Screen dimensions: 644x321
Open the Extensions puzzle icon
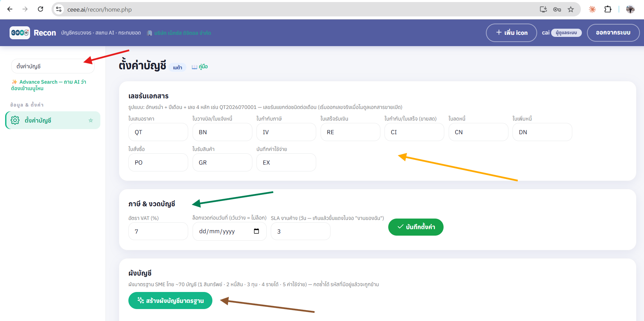tap(608, 9)
